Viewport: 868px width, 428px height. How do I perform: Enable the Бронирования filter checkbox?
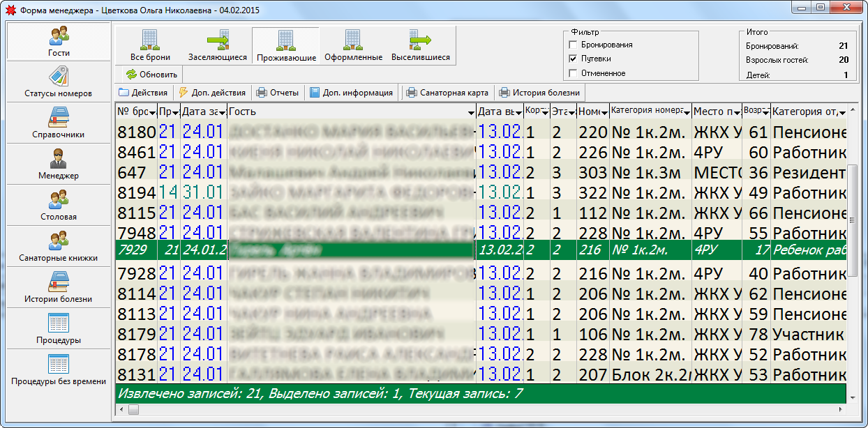click(574, 45)
